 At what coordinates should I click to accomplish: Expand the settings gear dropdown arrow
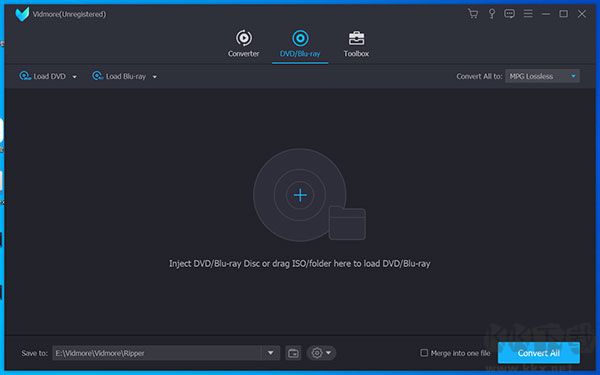[x=329, y=353]
